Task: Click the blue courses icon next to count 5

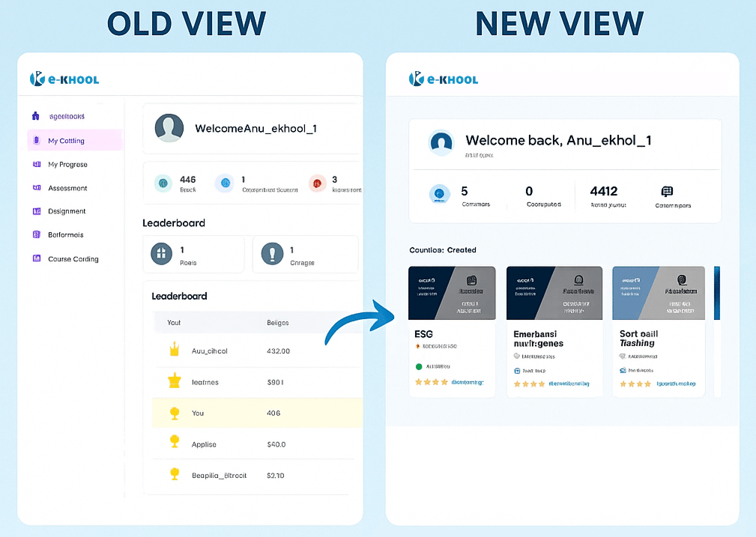Action: point(440,195)
